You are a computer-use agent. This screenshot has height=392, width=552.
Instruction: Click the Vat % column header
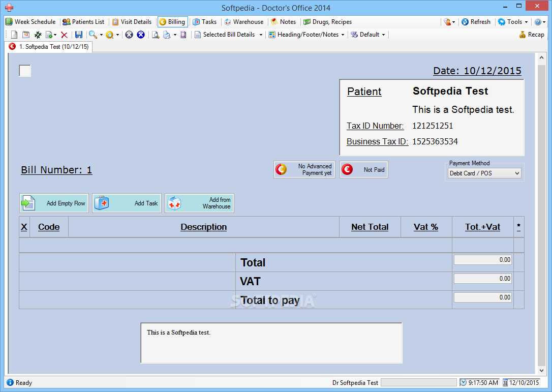tap(426, 227)
